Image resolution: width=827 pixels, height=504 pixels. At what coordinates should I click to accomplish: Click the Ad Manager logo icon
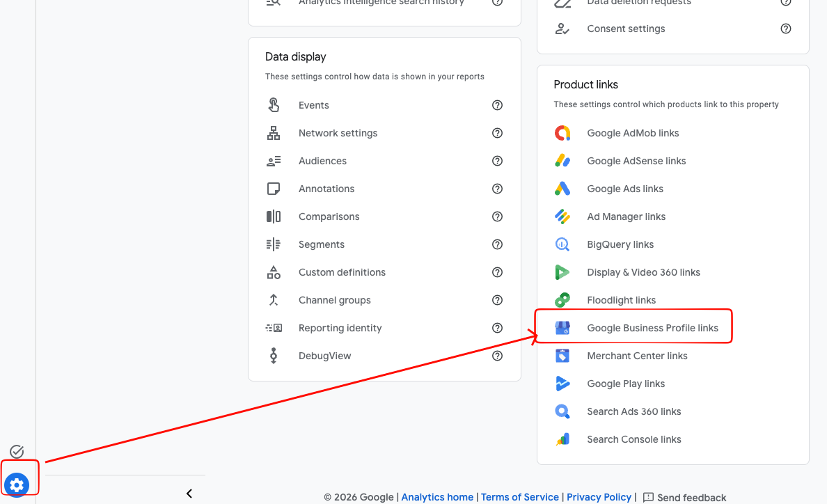[562, 216]
